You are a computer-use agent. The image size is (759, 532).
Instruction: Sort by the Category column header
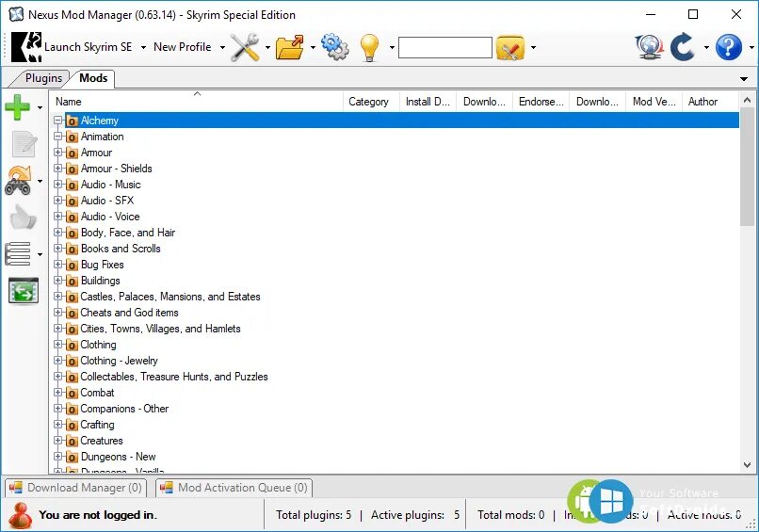371,102
